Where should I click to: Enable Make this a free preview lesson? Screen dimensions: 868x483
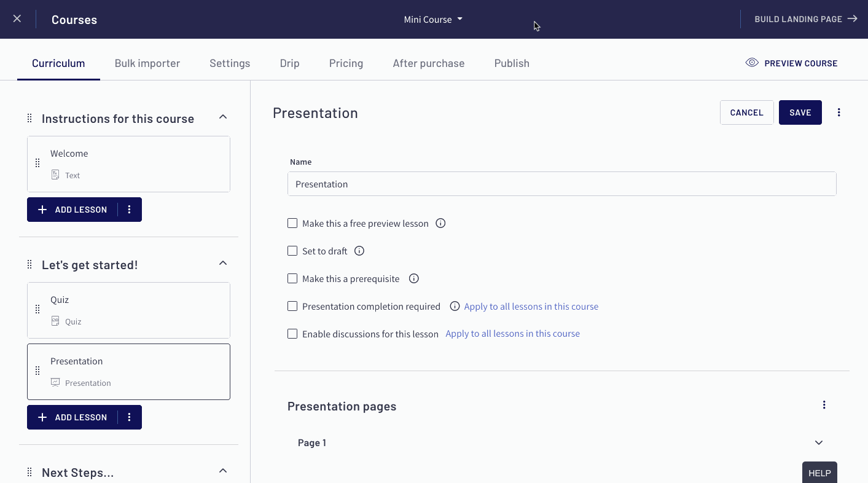[x=292, y=223]
